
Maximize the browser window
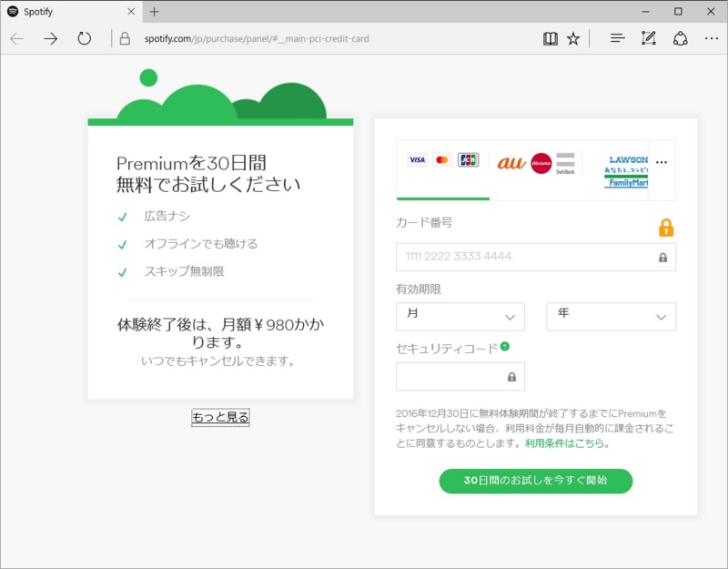[x=678, y=12]
